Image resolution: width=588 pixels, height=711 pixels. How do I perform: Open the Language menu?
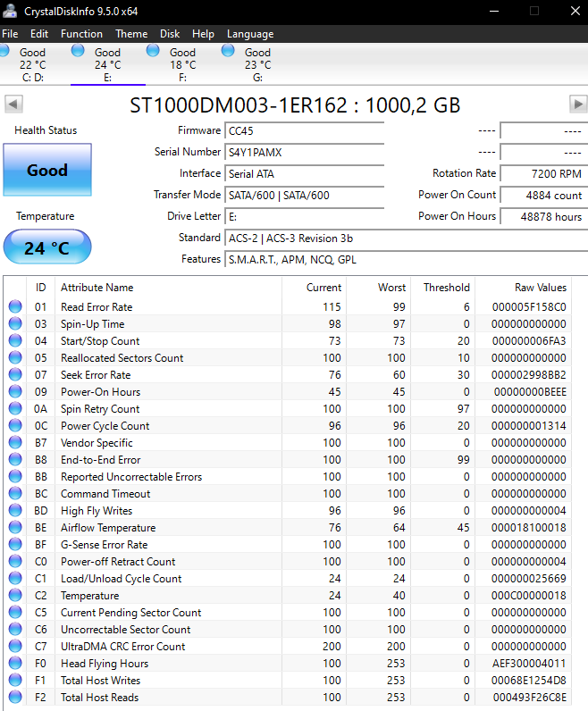pyautogui.click(x=250, y=34)
